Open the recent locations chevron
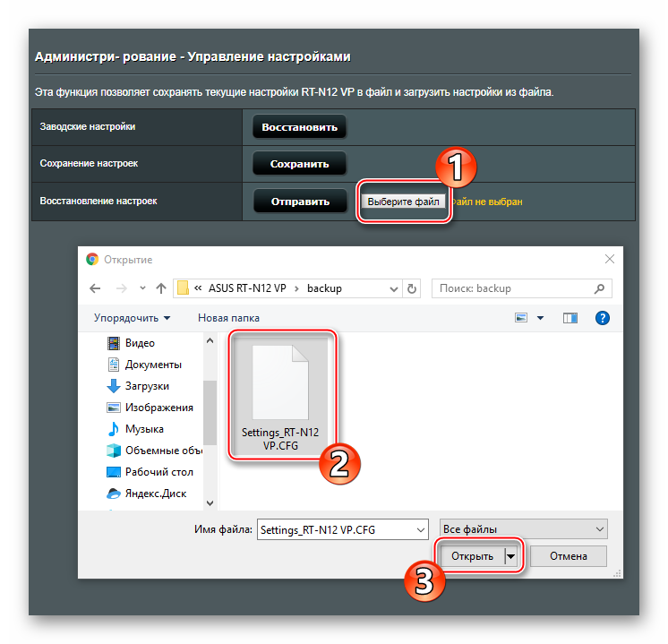This screenshot has height=644, width=668. [142, 288]
